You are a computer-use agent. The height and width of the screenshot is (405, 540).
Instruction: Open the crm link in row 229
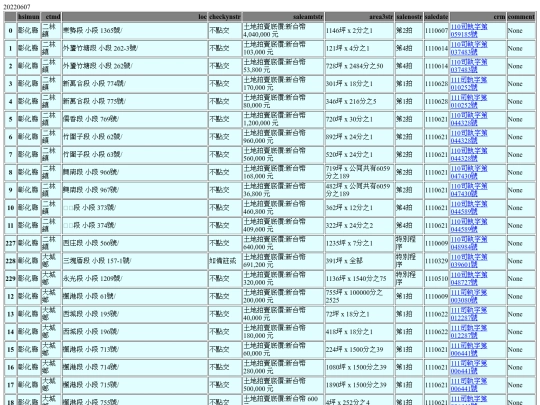click(469, 279)
